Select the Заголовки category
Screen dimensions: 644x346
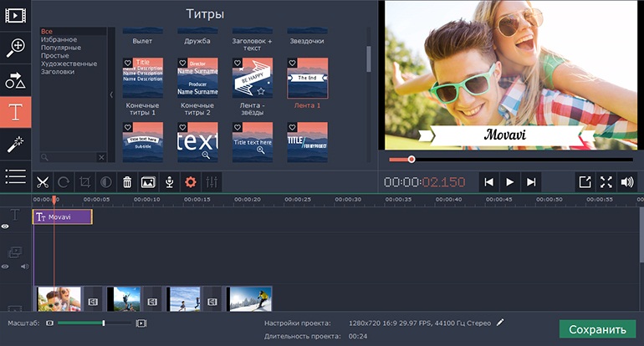point(58,71)
